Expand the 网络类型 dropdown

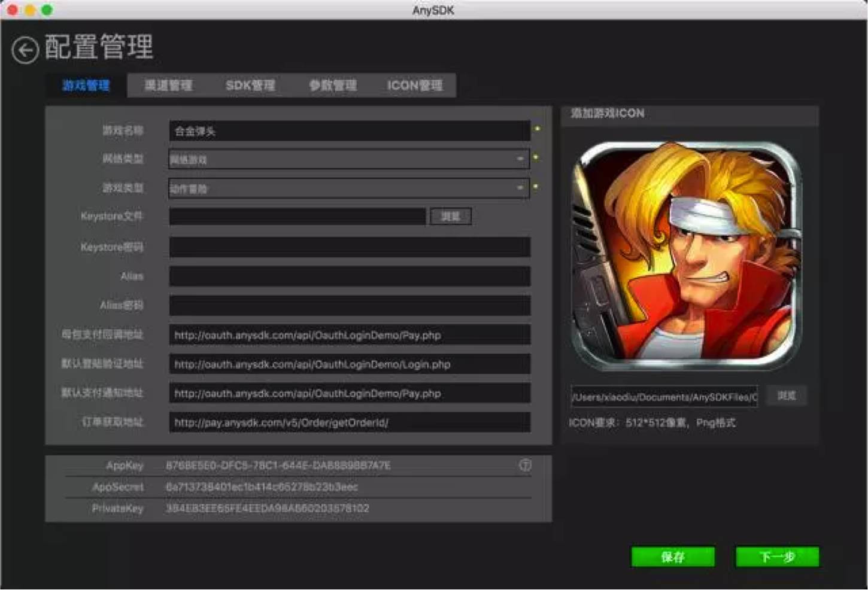tap(350, 159)
